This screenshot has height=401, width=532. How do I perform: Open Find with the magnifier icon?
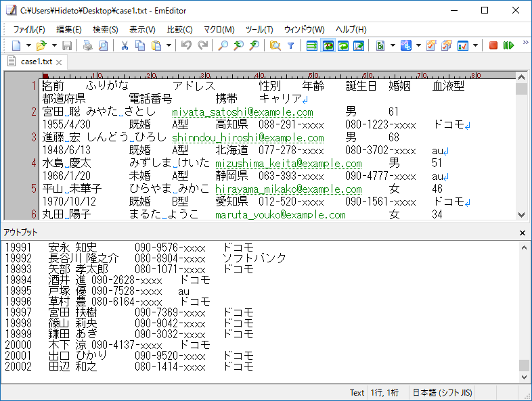click(223, 45)
